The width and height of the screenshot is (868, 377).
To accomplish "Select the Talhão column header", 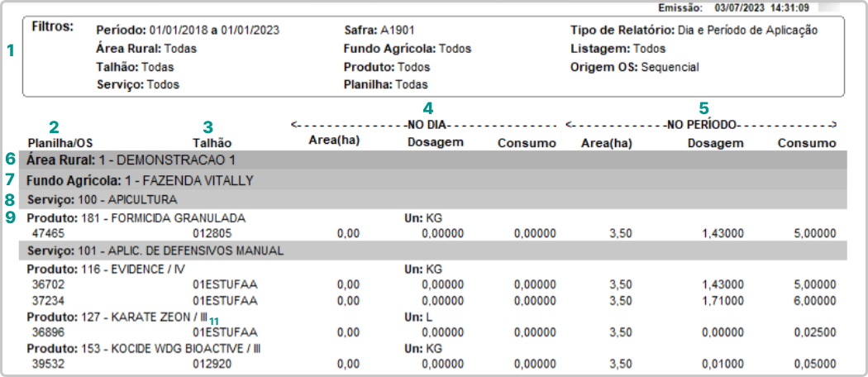I will pyautogui.click(x=212, y=142).
